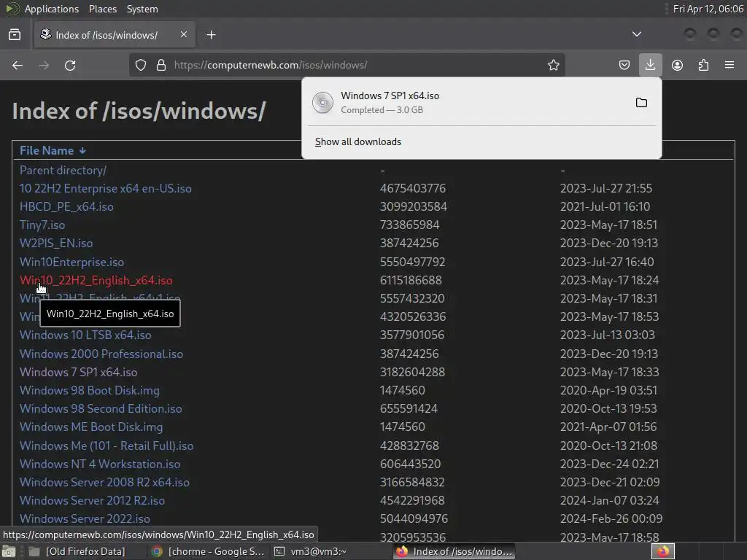This screenshot has height=560, width=747.
Task: Open the Firefox account icon
Action: pos(677,65)
